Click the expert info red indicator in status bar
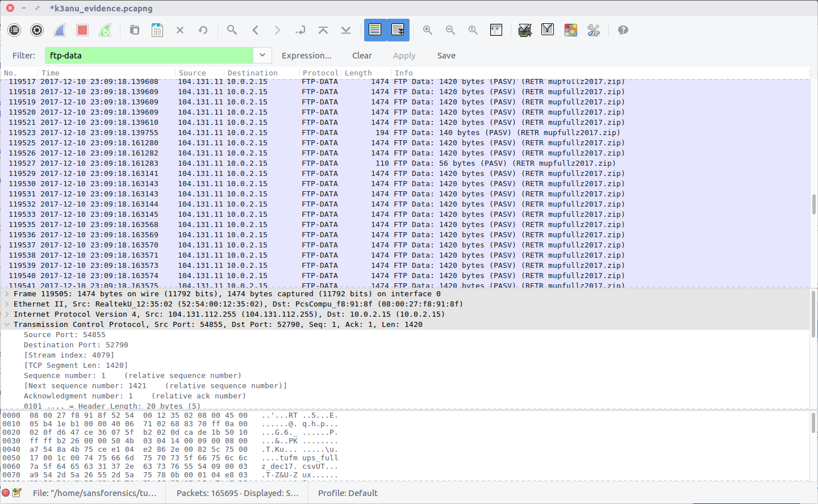818x504 pixels. click(x=6, y=493)
